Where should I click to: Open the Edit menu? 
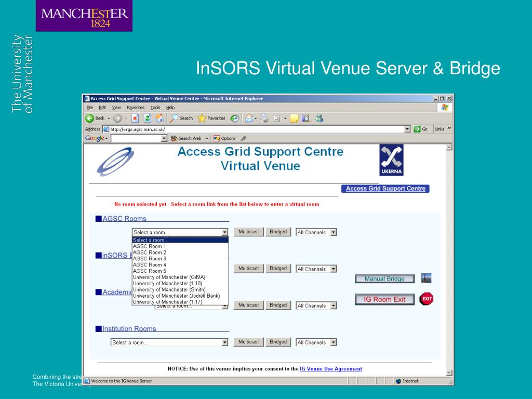click(102, 108)
